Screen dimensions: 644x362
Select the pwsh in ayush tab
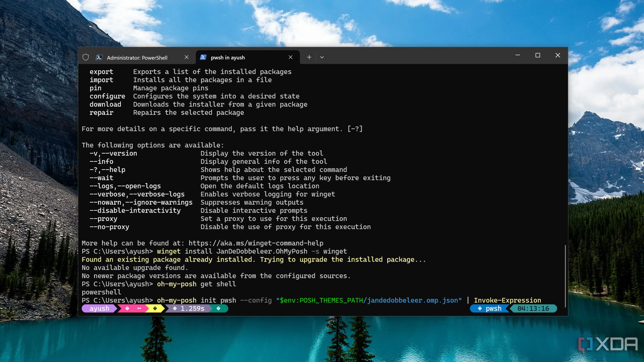pyautogui.click(x=228, y=57)
